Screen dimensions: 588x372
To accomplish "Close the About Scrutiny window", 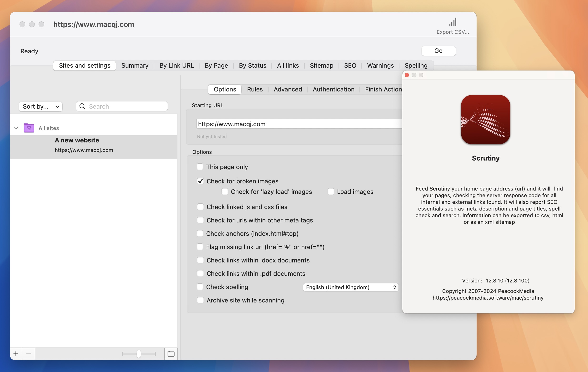I will [407, 75].
